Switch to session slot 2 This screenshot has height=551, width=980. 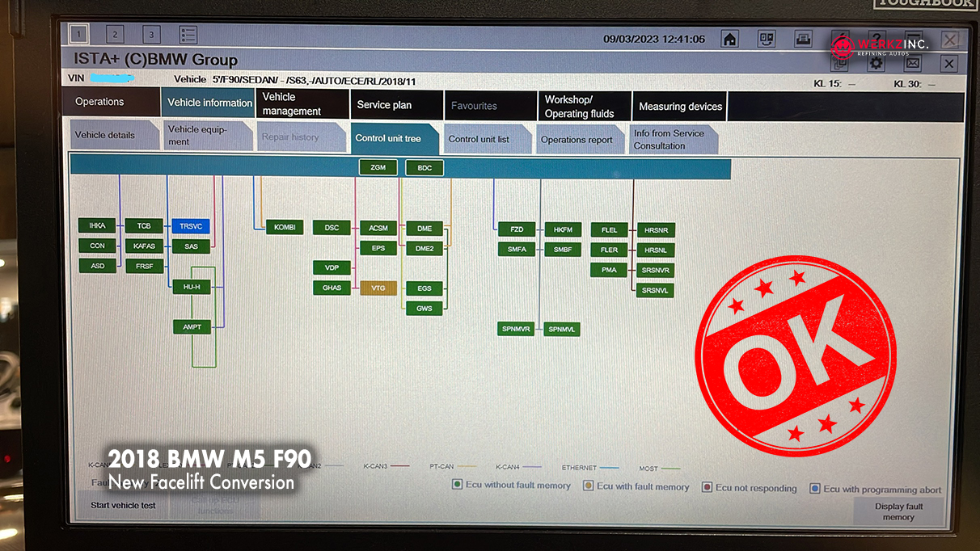point(115,34)
